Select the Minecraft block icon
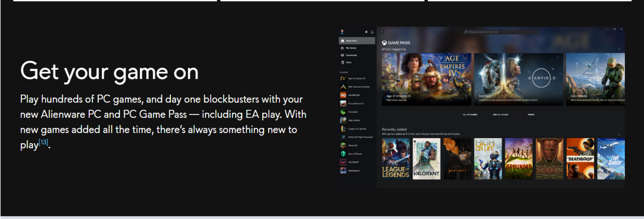 pyautogui.click(x=343, y=145)
